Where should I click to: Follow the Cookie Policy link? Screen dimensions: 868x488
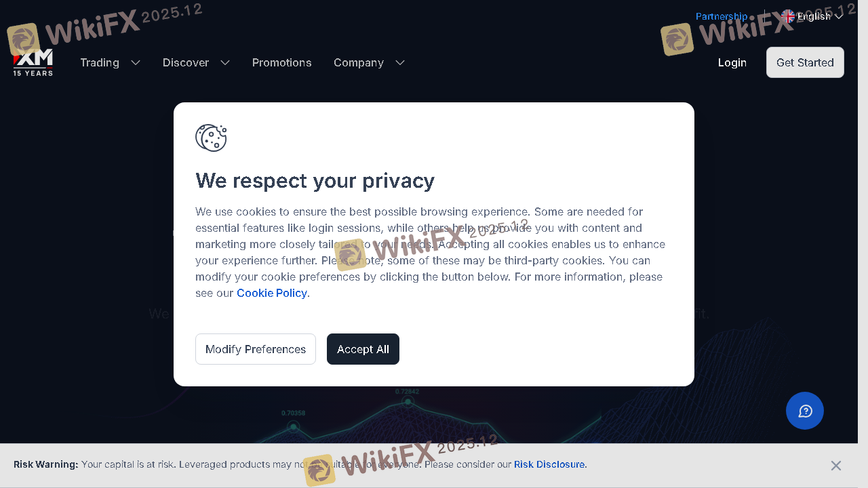pos(272,293)
